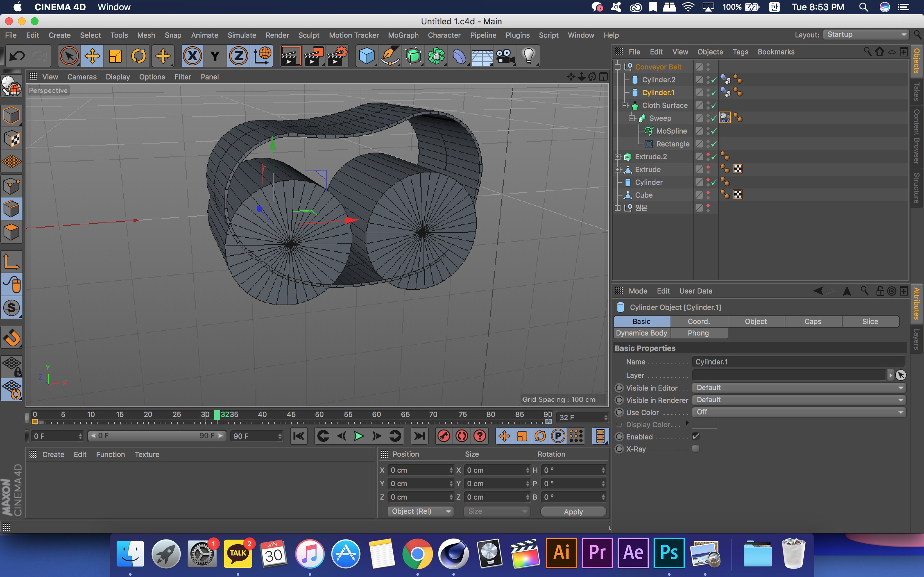The image size is (924, 577).
Task: Click the Apply button
Action: [x=573, y=511]
